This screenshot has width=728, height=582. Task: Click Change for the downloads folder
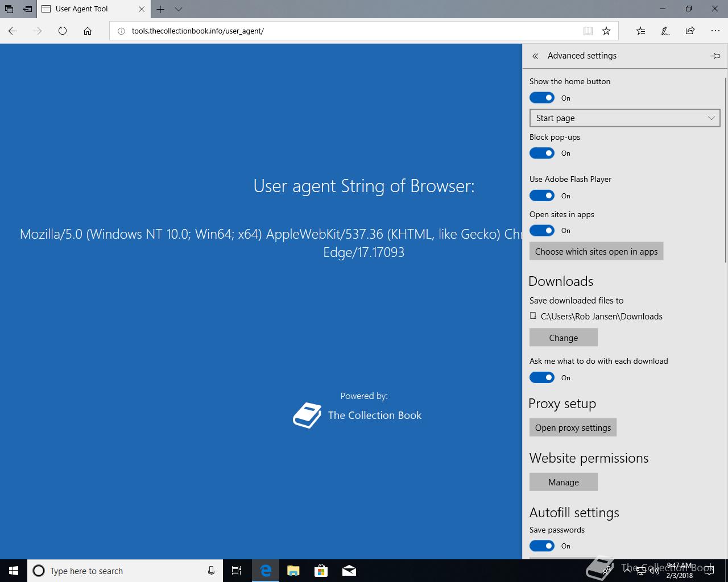[564, 338]
